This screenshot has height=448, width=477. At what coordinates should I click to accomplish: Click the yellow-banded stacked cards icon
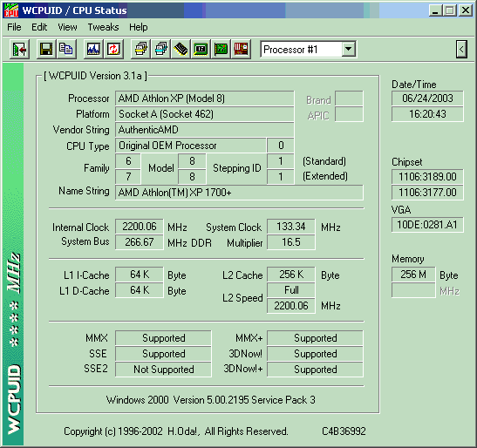[141, 49]
